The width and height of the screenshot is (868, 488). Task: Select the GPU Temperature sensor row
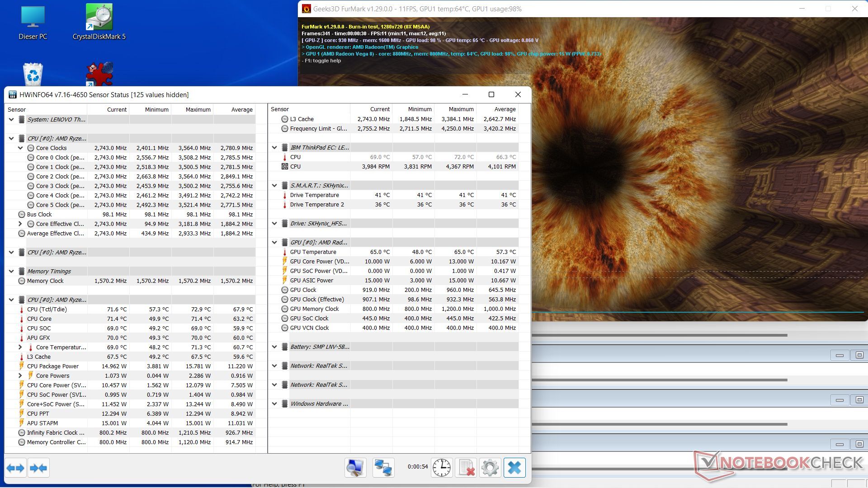click(x=313, y=252)
